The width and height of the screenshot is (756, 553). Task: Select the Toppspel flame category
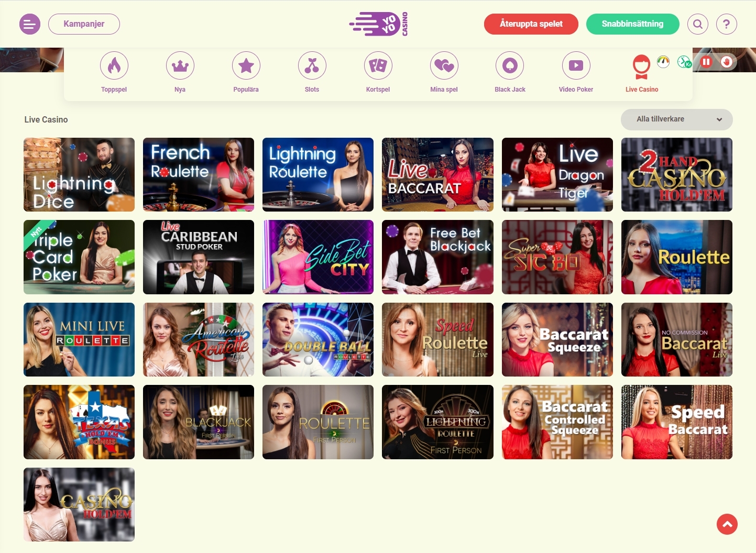pyautogui.click(x=114, y=66)
